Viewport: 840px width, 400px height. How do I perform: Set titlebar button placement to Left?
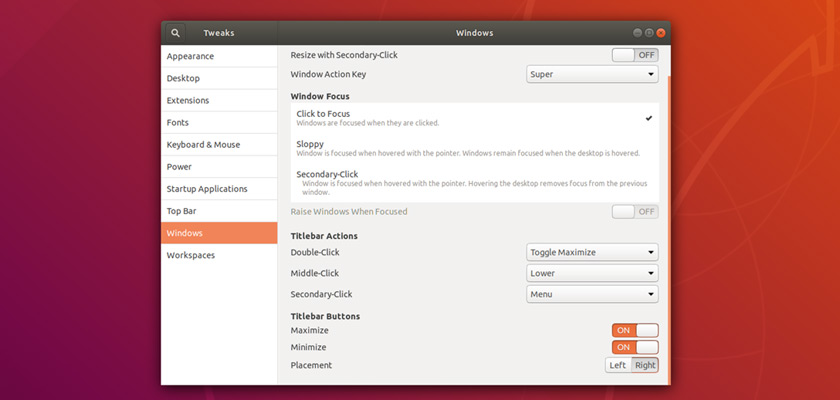pos(618,365)
